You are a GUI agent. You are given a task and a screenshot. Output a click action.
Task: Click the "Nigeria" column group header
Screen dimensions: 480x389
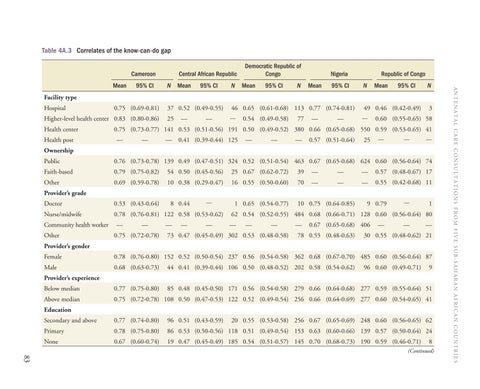339,74
